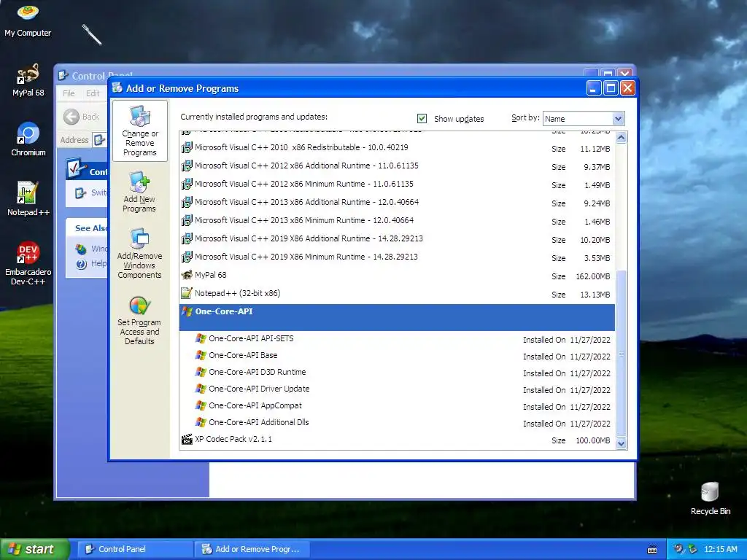Open Chromium desktop shortcut
747x560 pixels.
point(28,139)
